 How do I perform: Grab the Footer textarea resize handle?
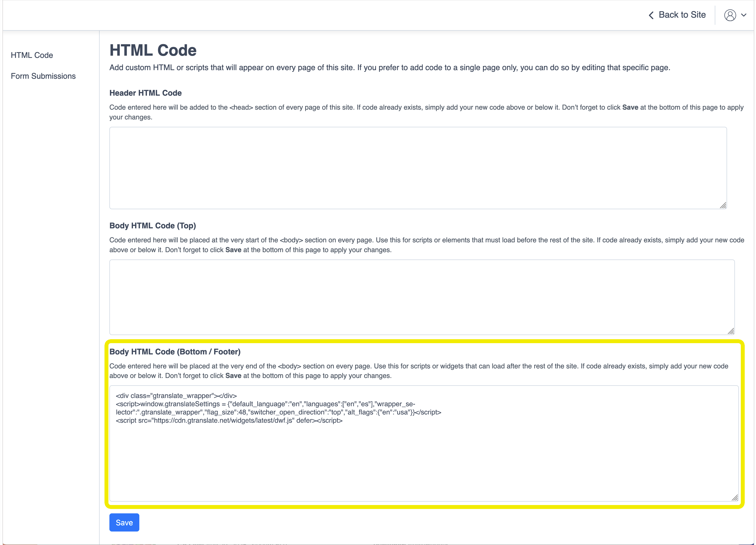[735, 497]
